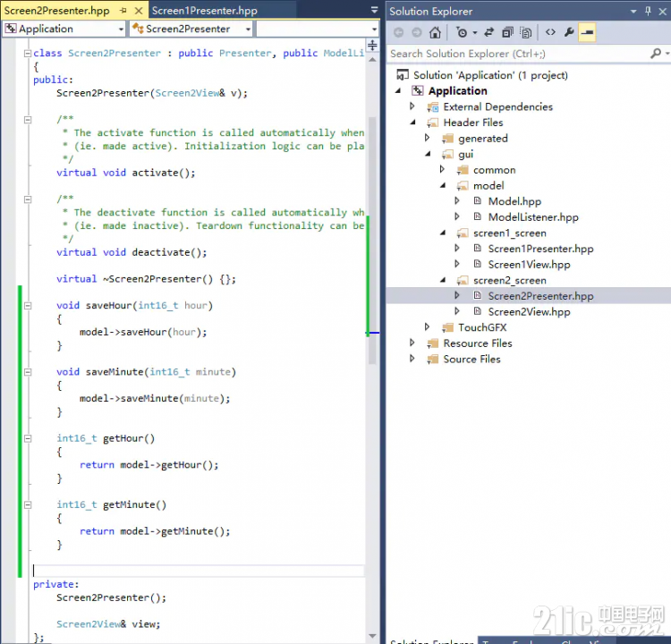Select the Screen1Presenter.hpp file icon
671x644 pixels.
click(x=478, y=248)
